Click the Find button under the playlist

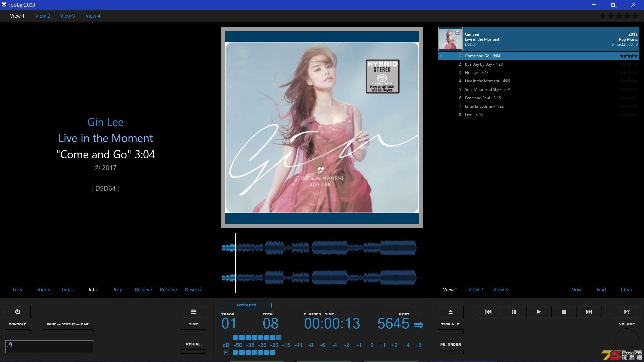[x=601, y=289]
